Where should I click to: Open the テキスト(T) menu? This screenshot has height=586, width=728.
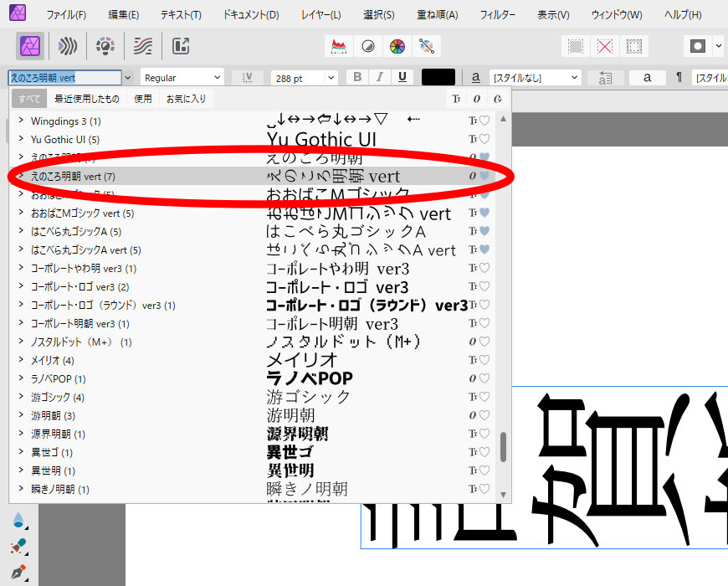181,15
